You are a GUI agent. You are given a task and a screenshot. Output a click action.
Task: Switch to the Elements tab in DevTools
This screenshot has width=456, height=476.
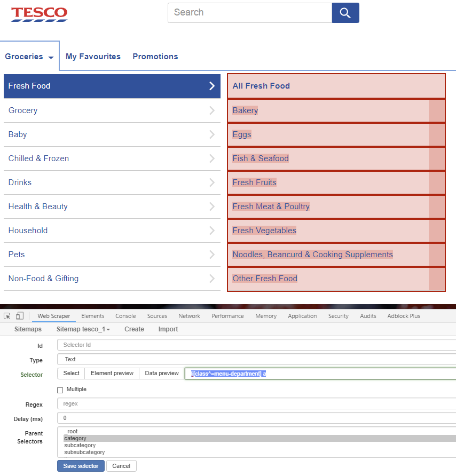92,316
